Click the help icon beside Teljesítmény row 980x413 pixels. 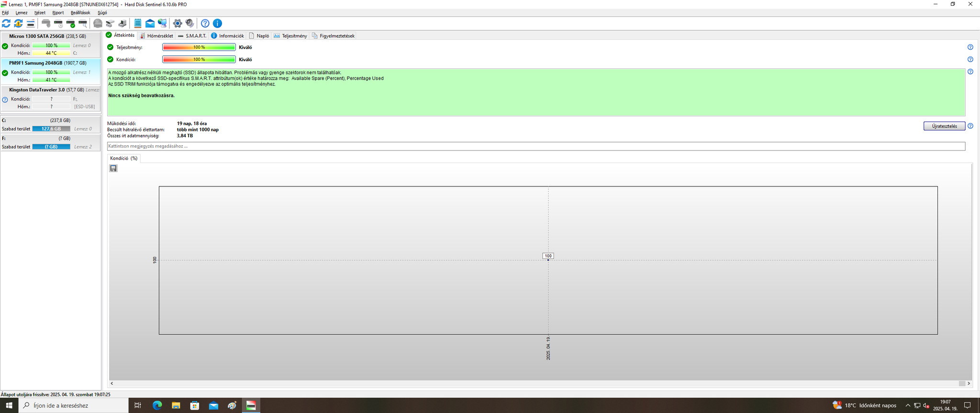970,47
